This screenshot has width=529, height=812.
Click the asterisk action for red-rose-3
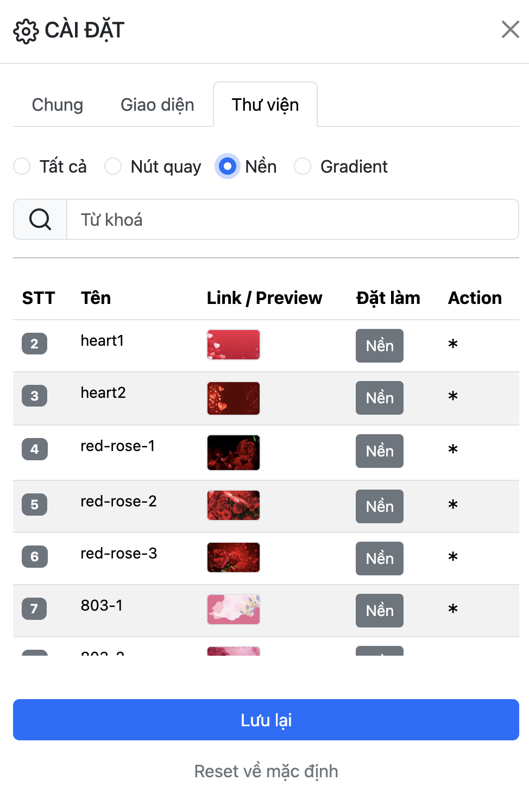click(453, 557)
